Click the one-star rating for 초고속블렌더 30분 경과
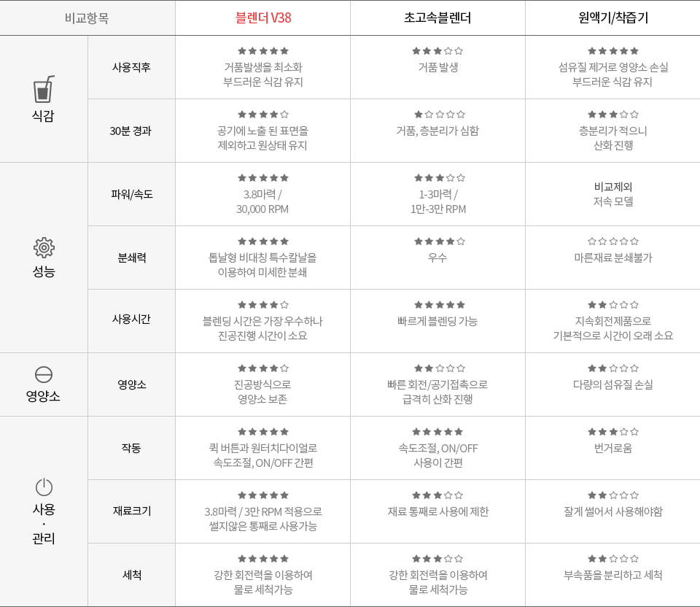 pos(439,115)
